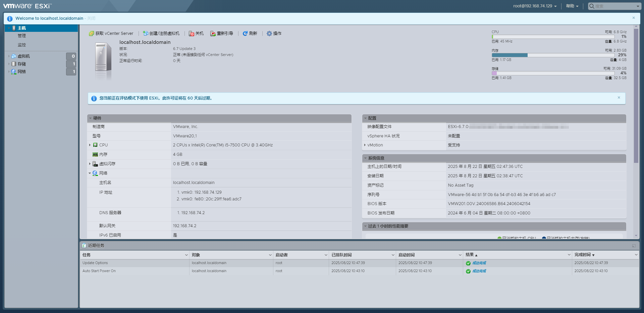Click the 刷新 refresh icon
644x313 pixels.
tap(245, 33)
